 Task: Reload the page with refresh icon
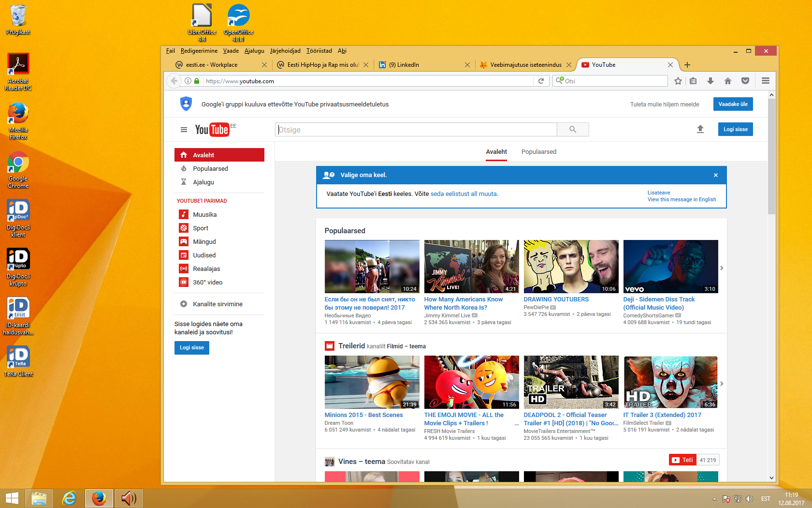pyautogui.click(x=541, y=81)
